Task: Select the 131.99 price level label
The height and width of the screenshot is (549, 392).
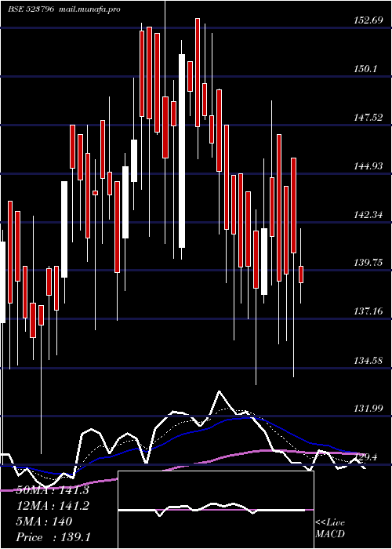Action: [368, 409]
